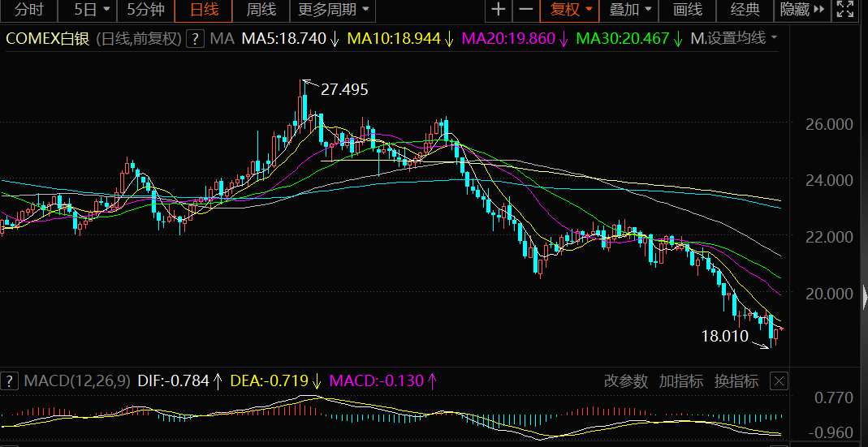Image resolution: width=868 pixels, height=447 pixels.
Task: Click 加指标 to add an indicator
Action: click(680, 380)
